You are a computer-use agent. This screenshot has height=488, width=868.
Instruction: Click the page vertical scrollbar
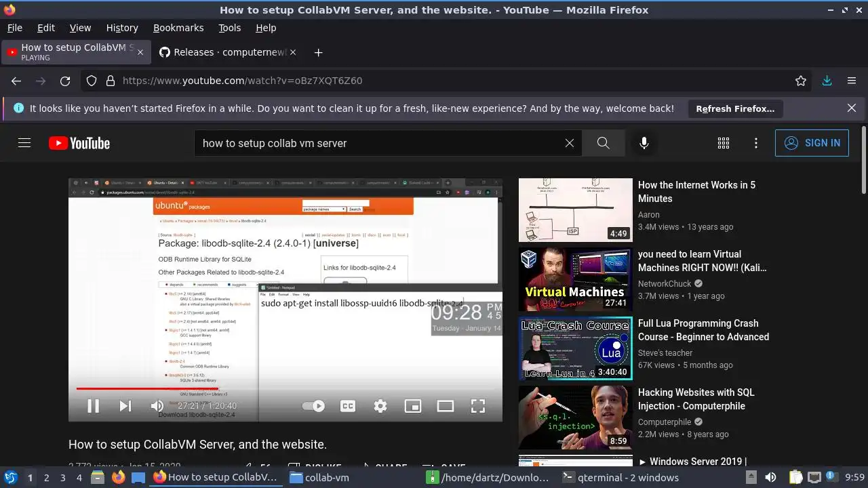(x=863, y=159)
